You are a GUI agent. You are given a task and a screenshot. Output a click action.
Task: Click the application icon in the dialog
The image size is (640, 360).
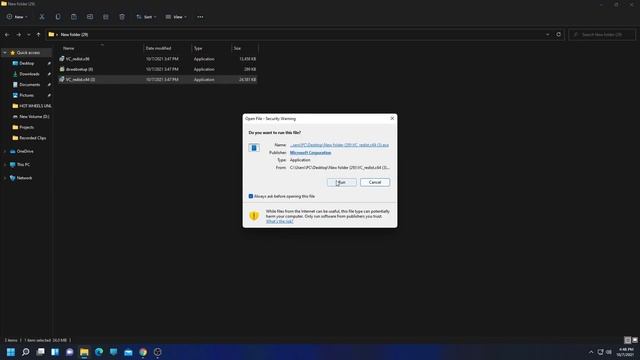click(254, 148)
